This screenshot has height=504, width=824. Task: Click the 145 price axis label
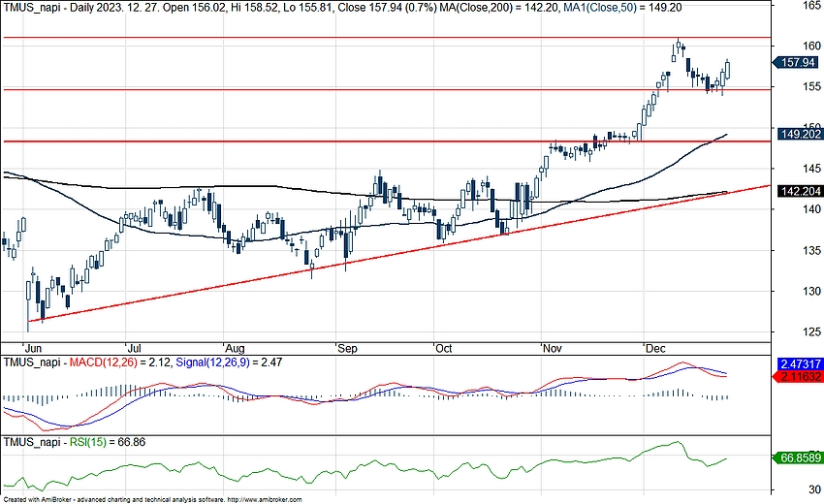pyautogui.click(x=812, y=169)
